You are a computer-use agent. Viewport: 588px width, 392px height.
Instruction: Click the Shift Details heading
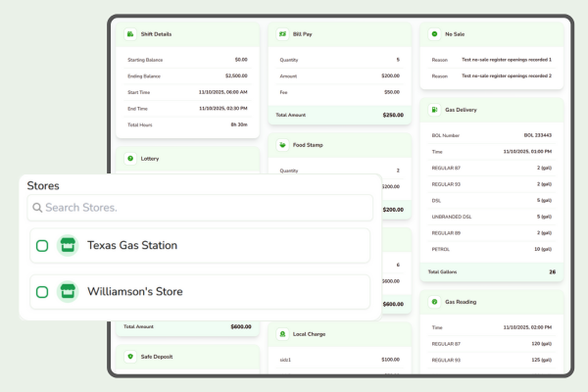(156, 34)
